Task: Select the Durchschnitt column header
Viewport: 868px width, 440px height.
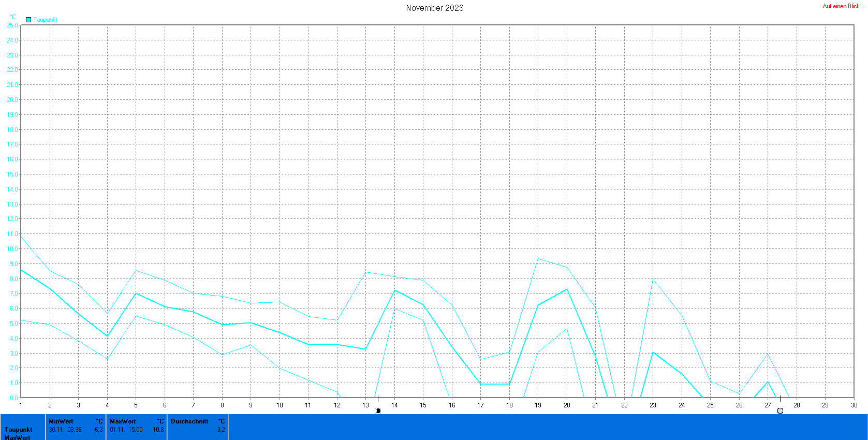Action: [189, 421]
